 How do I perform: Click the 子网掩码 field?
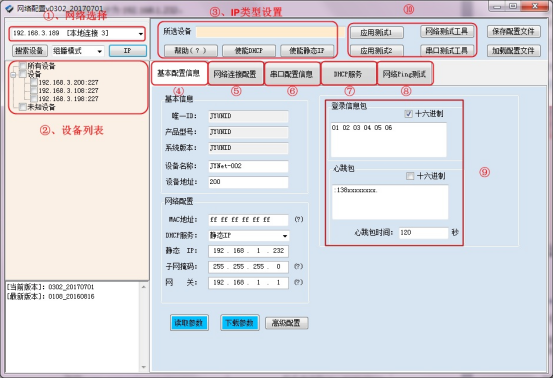coord(248,267)
